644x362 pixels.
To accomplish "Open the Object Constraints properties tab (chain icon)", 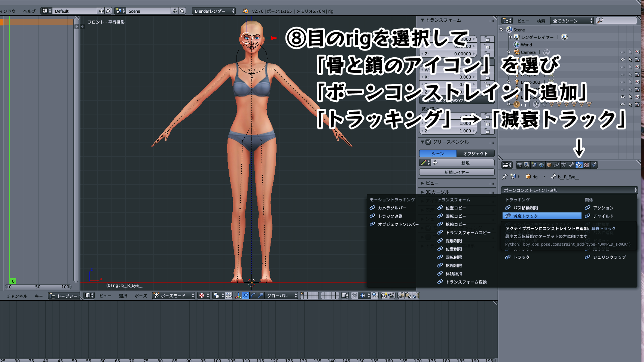I will pos(556,165).
